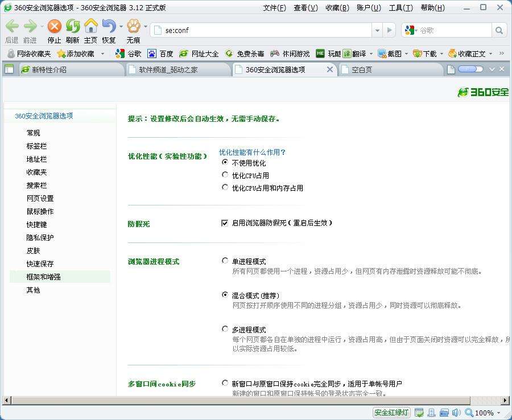Viewport: 512px width, 420px height.
Task: Click the 优化性能有什么作用? link
Action: (252, 152)
